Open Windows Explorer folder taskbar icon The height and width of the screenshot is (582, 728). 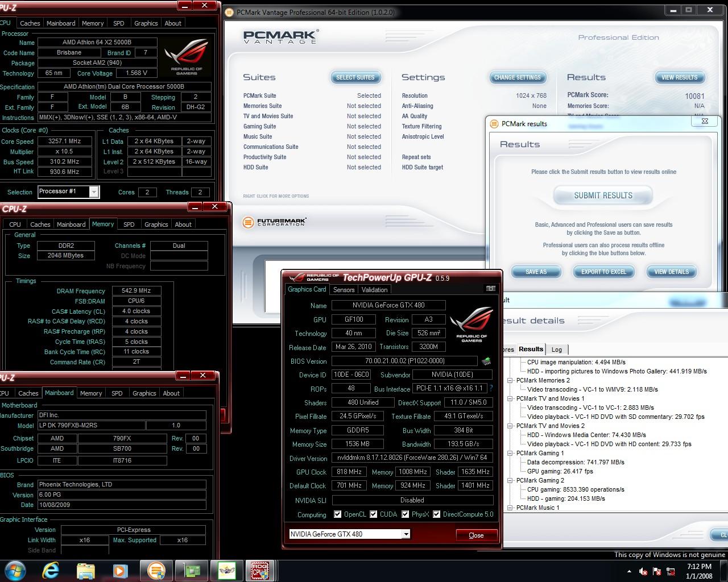pyautogui.click(x=85, y=570)
